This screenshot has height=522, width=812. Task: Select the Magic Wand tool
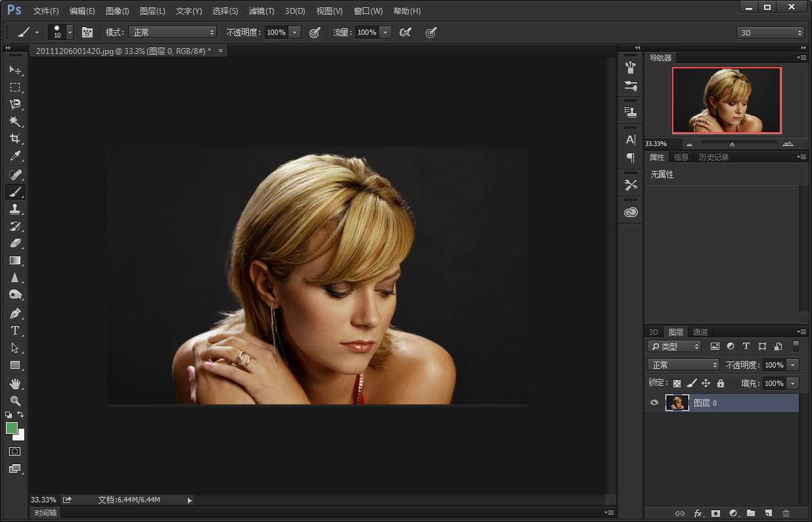click(14, 121)
